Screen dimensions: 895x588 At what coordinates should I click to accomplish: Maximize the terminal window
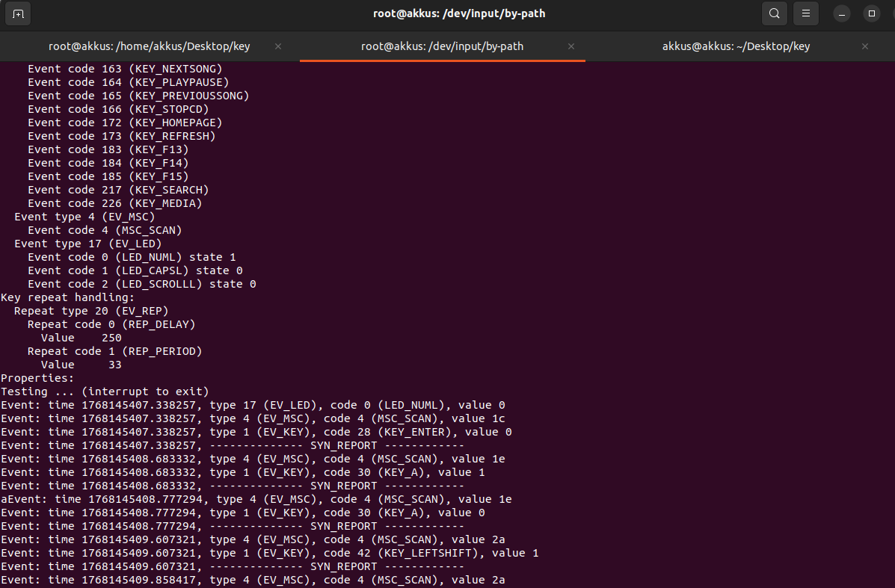pos(871,13)
